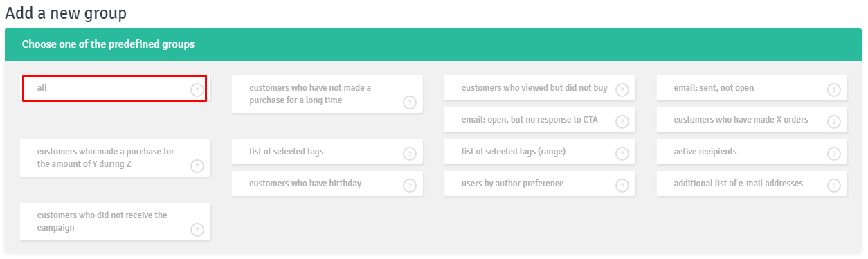
Task: Open help for 'customers who have made X orders'
Action: [x=833, y=122]
